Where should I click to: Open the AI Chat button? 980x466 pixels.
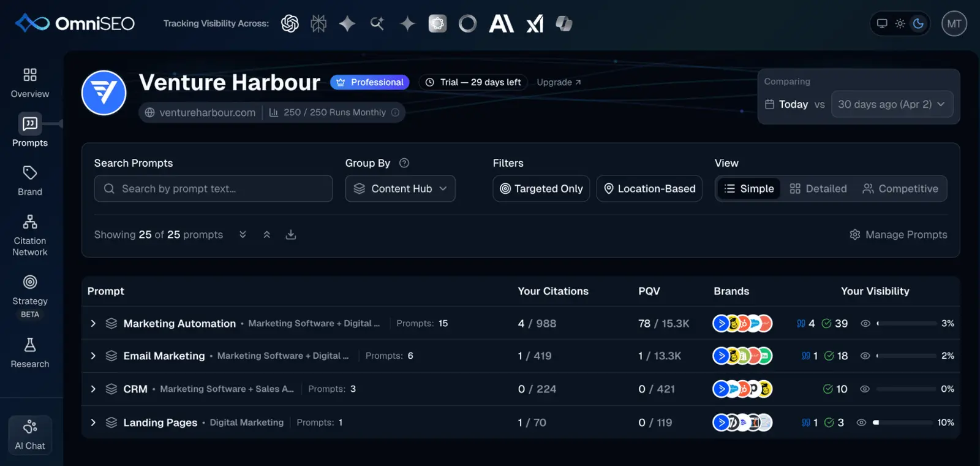(30, 435)
